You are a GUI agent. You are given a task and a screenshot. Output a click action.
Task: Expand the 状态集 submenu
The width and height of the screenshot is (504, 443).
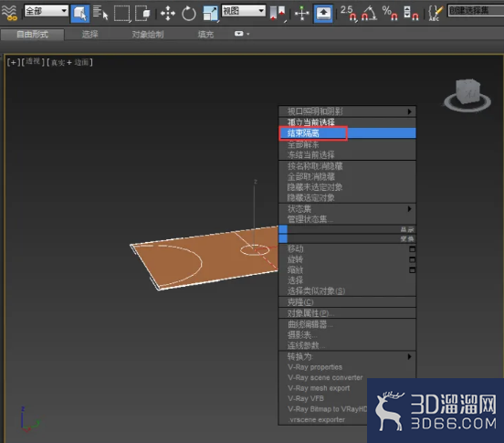347,209
